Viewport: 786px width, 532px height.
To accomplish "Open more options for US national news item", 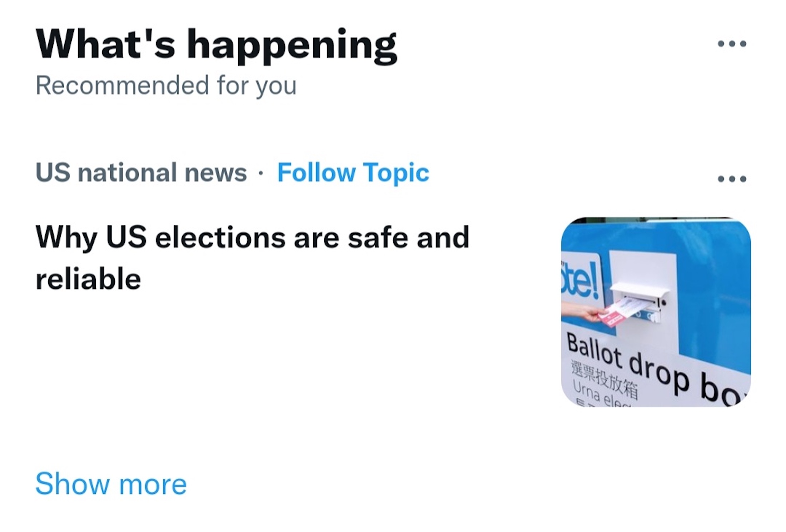I will tap(732, 178).
